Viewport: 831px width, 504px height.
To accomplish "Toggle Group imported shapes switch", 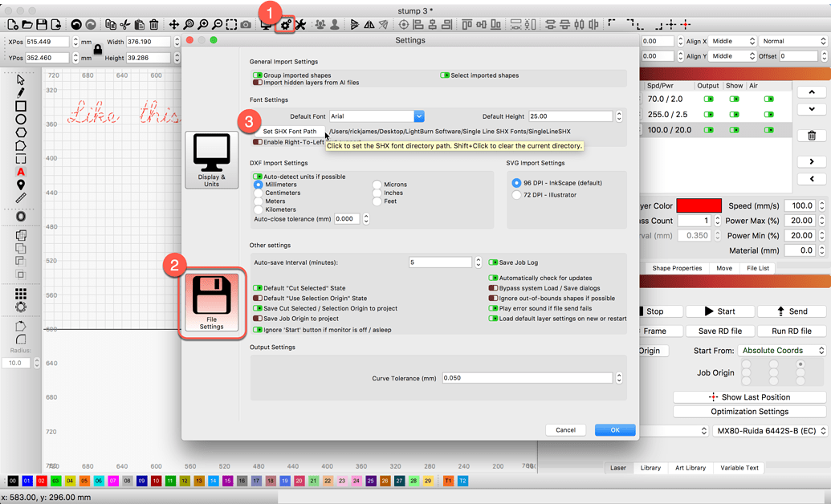I will (258, 75).
